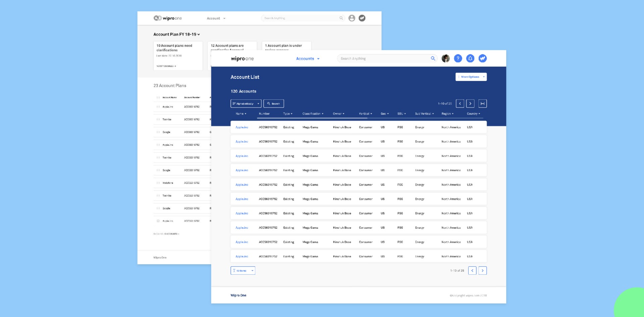Tick the first Tosh ba row checkbox

tap(158, 120)
